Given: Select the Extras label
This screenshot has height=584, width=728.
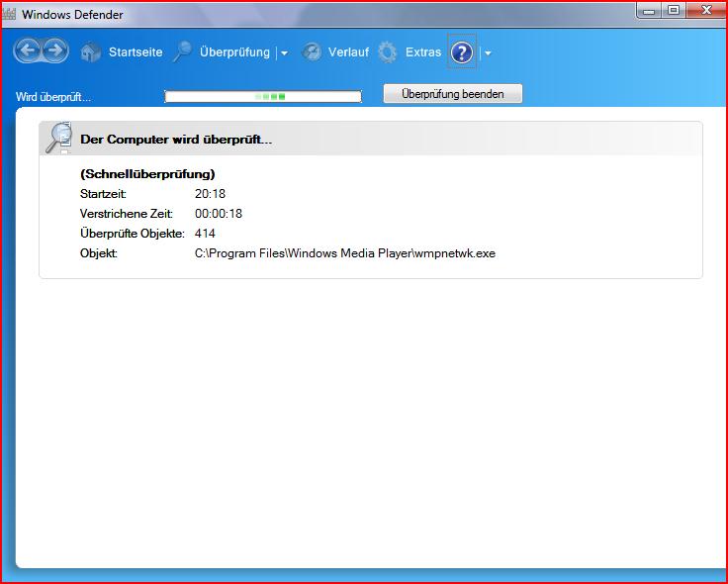Looking at the screenshot, I should point(423,52).
